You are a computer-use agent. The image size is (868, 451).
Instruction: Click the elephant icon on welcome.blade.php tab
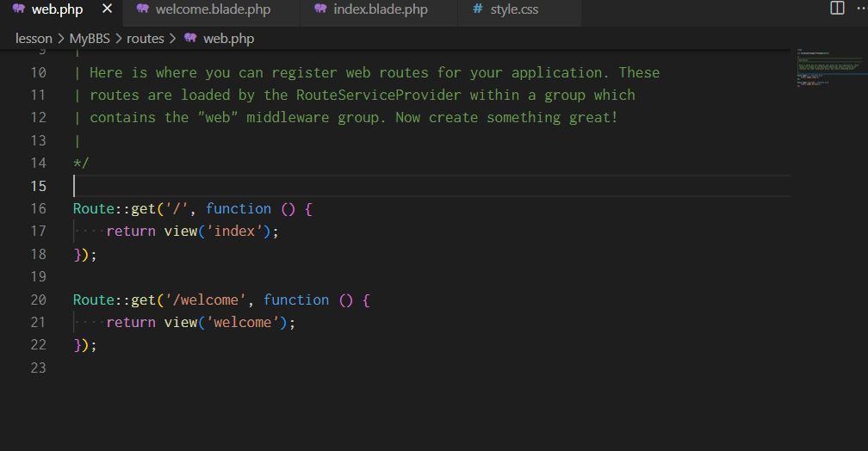coord(143,9)
